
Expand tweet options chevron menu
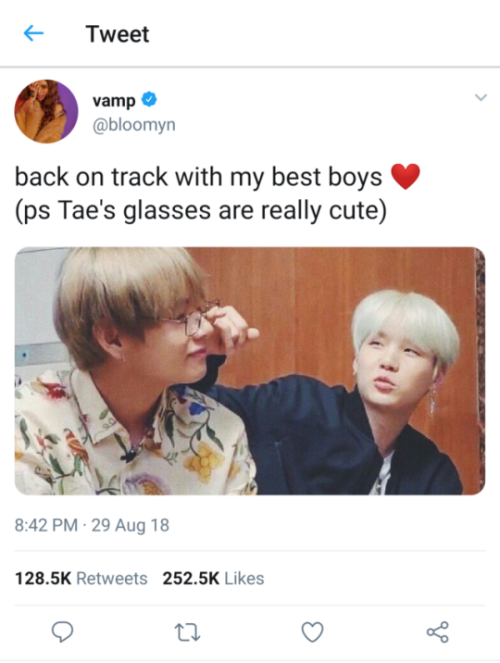(x=481, y=97)
